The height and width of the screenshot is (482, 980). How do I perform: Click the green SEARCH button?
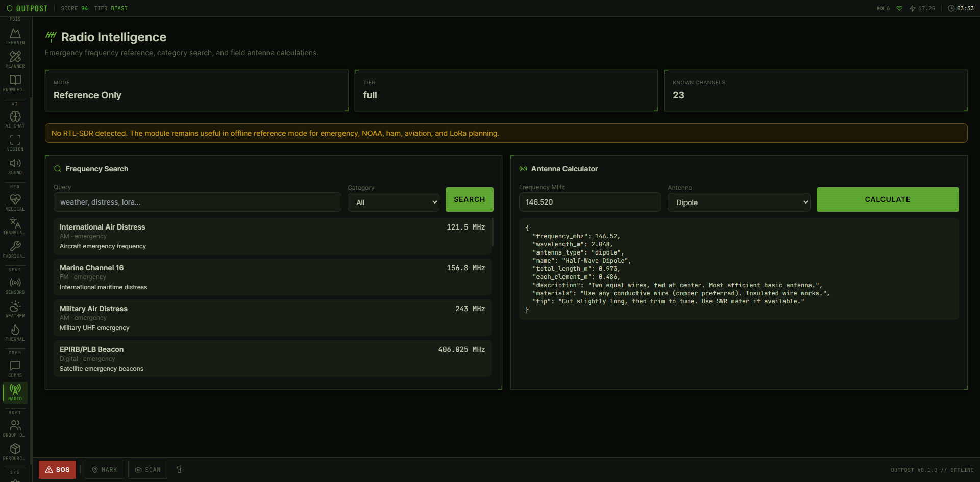click(x=469, y=199)
